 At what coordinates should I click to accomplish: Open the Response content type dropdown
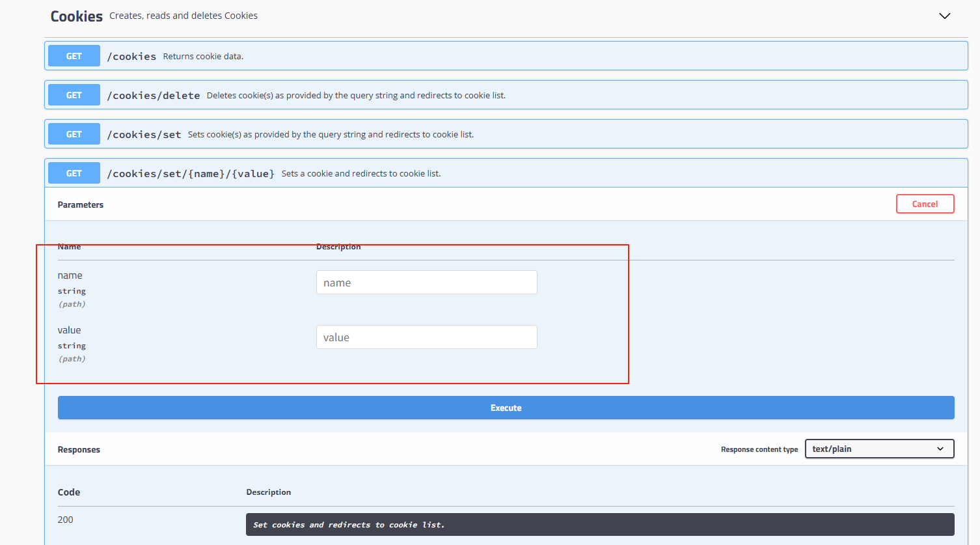[879, 449]
